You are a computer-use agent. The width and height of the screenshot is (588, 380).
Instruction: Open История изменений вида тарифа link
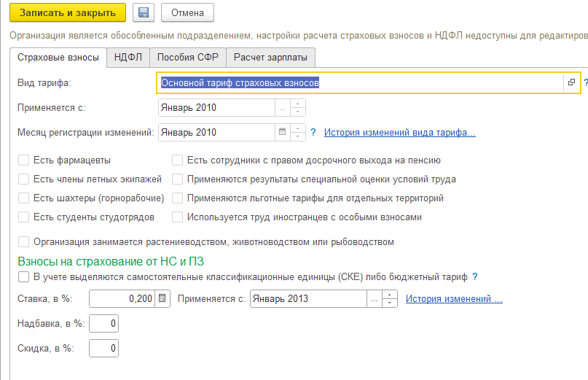(x=400, y=132)
